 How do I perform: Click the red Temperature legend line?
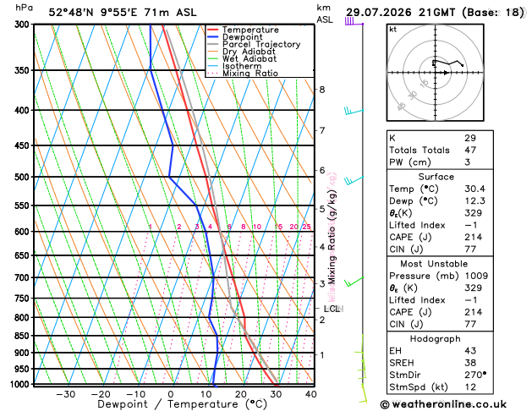[x=213, y=30]
